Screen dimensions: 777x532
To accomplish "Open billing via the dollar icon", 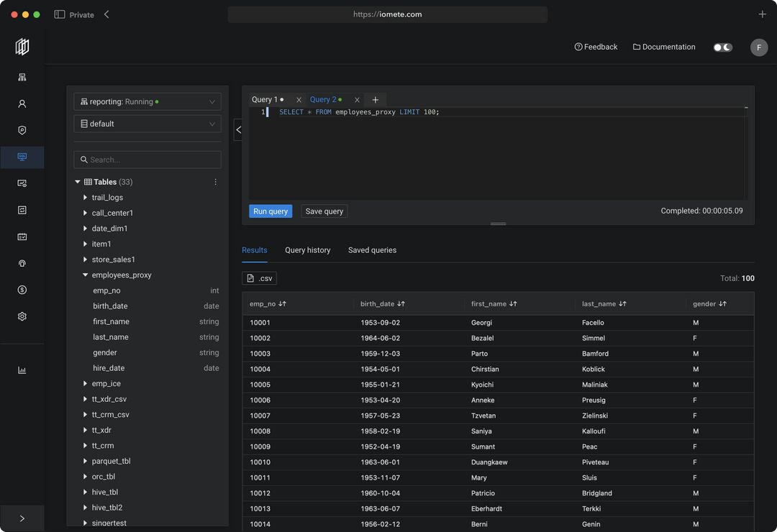I will pyautogui.click(x=22, y=290).
